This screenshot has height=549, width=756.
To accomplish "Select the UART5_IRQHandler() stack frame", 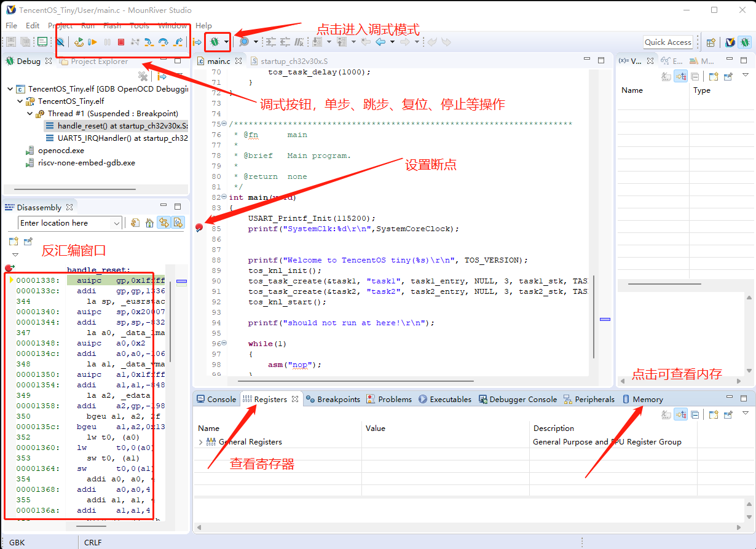I will pos(117,138).
